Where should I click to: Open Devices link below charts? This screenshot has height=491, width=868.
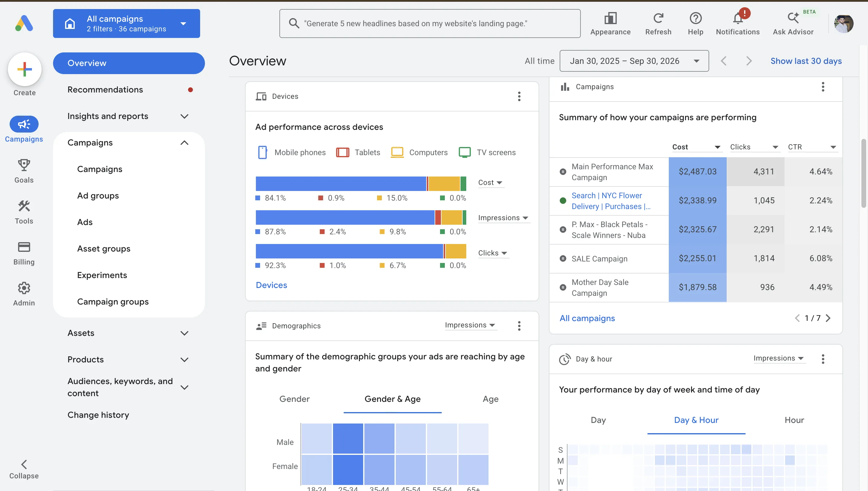(271, 285)
